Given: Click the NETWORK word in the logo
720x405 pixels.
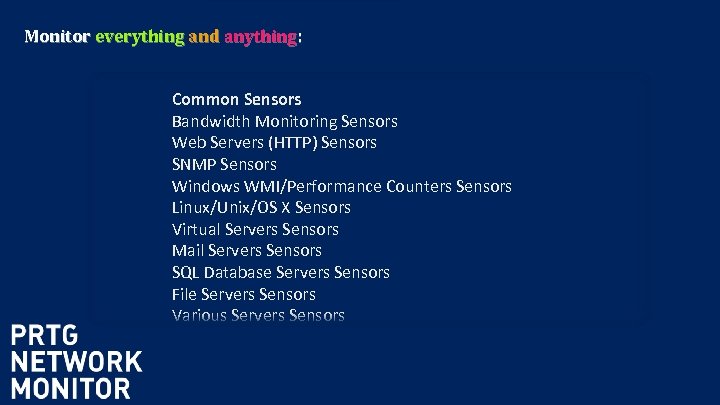Looking at the screenshot, I should click(77, 362).
